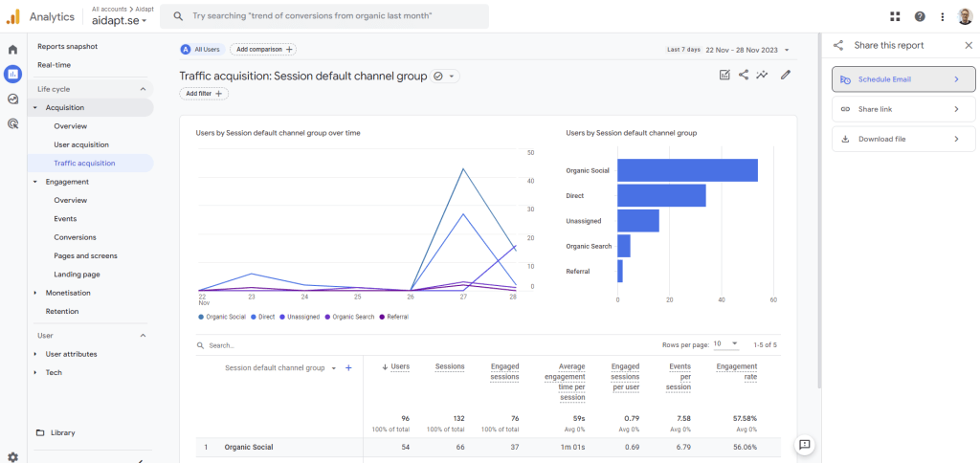The height and width of the screenshot is (463, 980).
Task: Click the table search magnifier icon
Action: 201,345
